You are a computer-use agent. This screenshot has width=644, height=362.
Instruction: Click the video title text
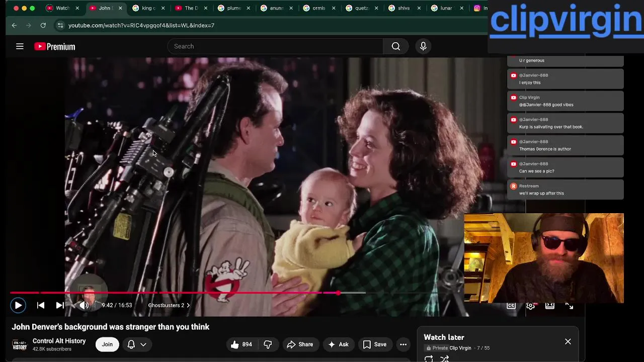point(111,327)
